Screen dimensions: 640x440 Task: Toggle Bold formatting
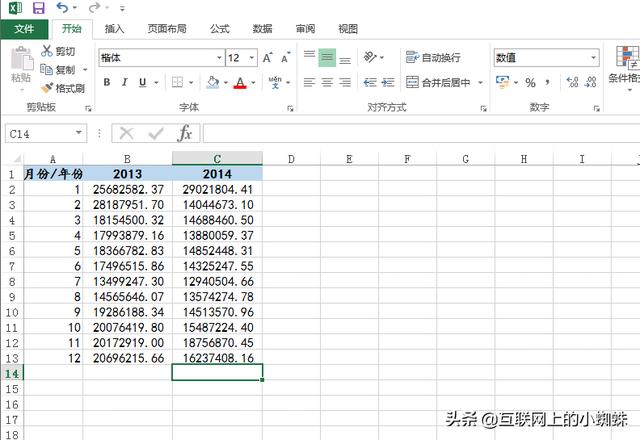(x=107, y=82)
